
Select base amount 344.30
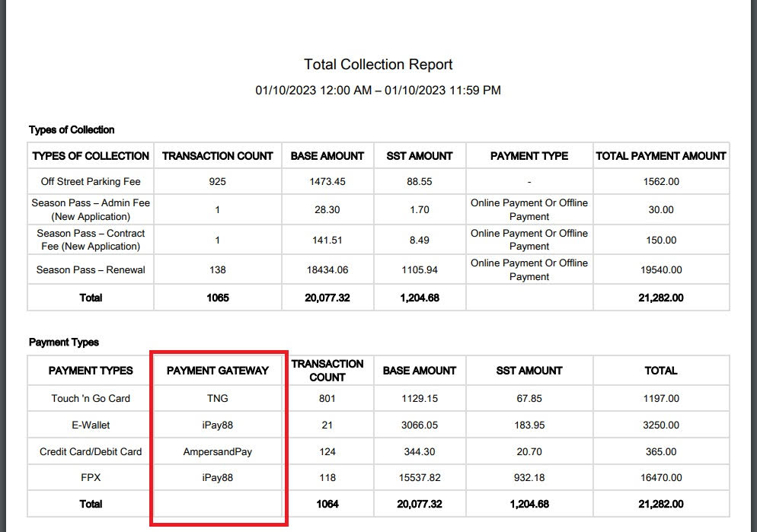(420, 451)
